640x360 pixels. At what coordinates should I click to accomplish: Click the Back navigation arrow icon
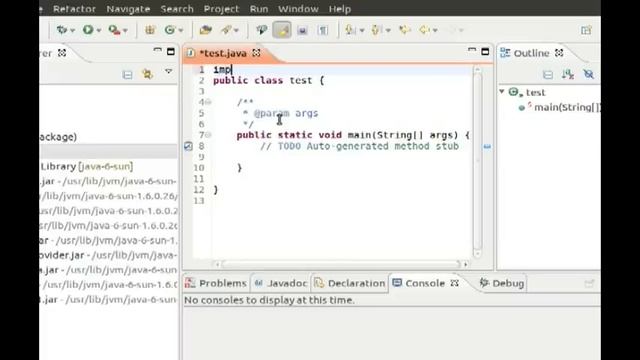coord(424,30)
